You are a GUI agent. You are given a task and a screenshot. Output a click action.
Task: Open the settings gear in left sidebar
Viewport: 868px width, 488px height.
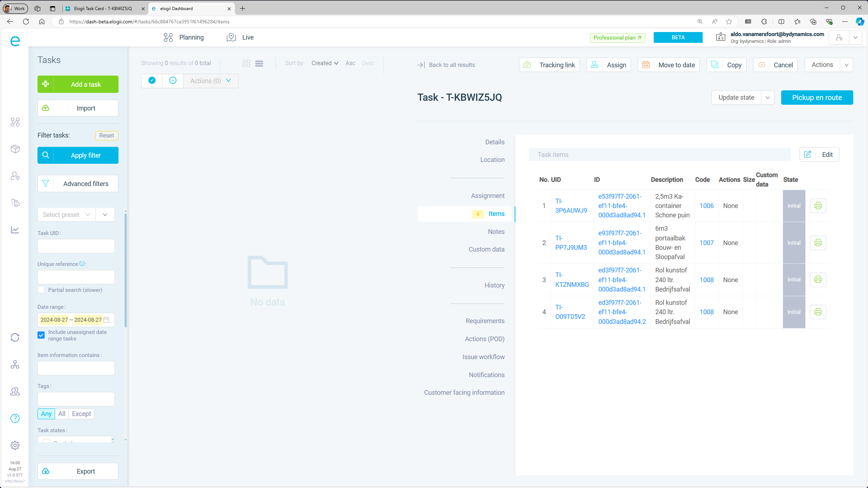(x=15, y=445)
